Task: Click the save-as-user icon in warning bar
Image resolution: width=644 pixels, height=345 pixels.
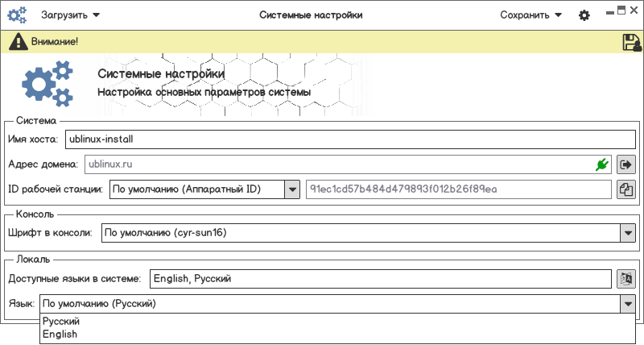Action: click(x=632, y=42)
